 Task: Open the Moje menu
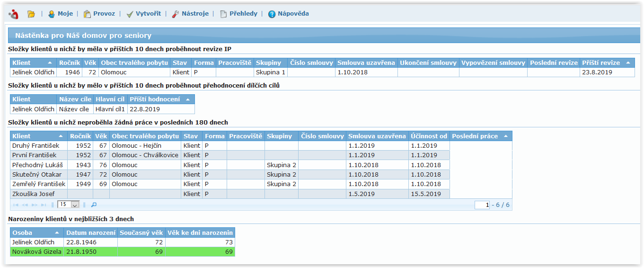(x=60, y=14)
